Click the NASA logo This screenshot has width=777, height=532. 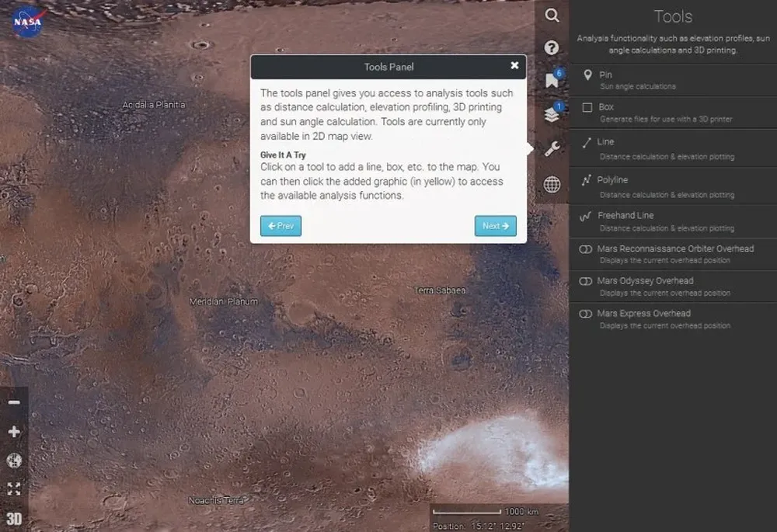26,22
